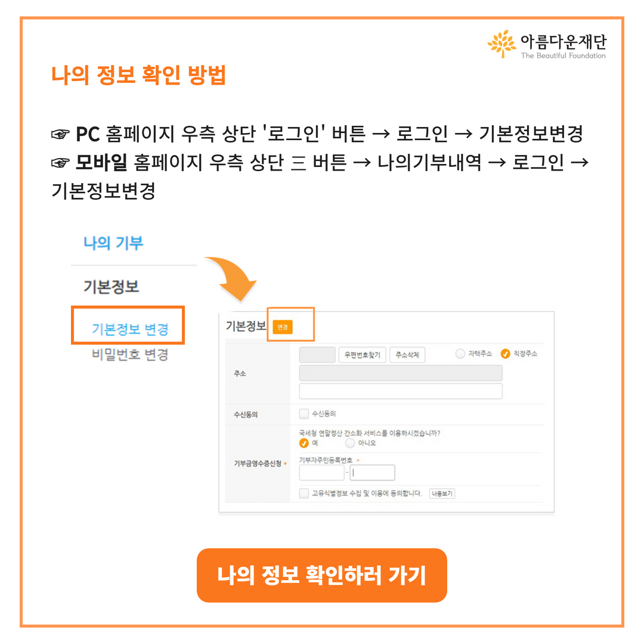This screenshot has height=644, width=644.
Task: Click the 아름다운재단 tree logo icon
Action: [502, 44]
